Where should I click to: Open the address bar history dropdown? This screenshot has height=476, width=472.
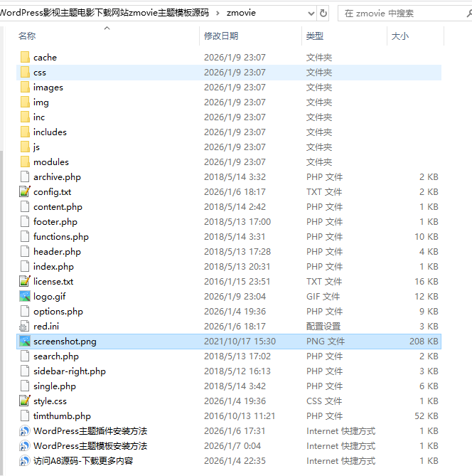(311, 14)
